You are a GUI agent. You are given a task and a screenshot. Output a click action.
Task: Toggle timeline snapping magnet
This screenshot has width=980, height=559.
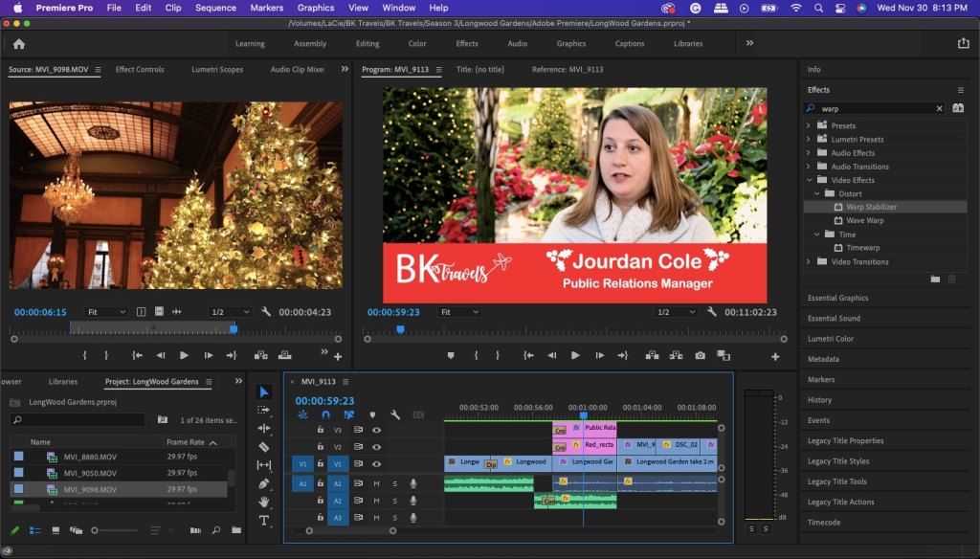325,415
